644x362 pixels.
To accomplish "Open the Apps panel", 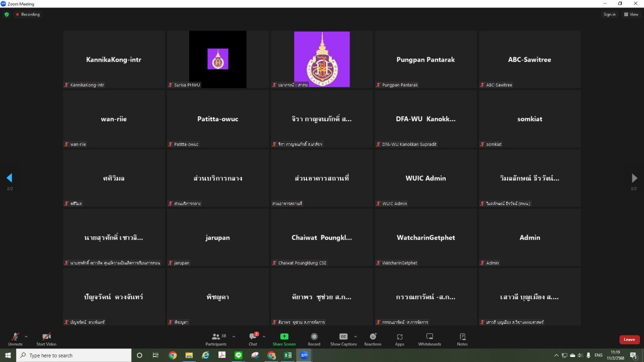I will tap(399, 339).
